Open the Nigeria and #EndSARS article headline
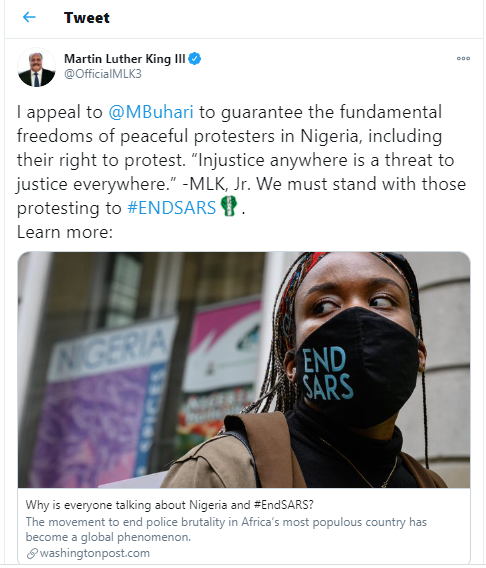Viewport: 486px width, 568px height. (170, 505)
